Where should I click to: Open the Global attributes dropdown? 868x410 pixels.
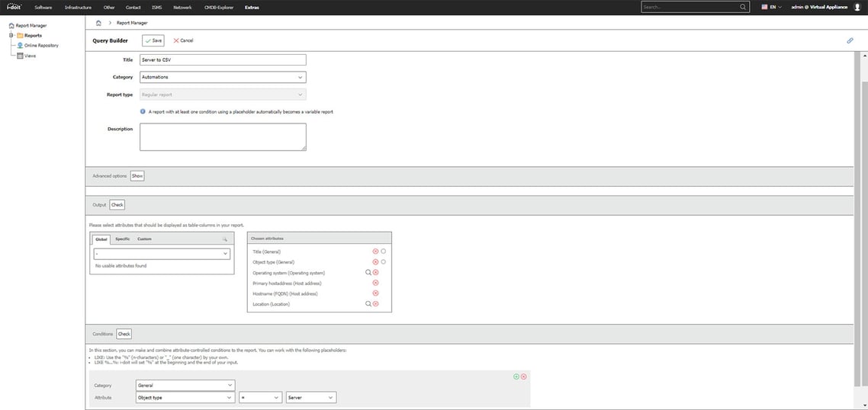coord(162,254)
